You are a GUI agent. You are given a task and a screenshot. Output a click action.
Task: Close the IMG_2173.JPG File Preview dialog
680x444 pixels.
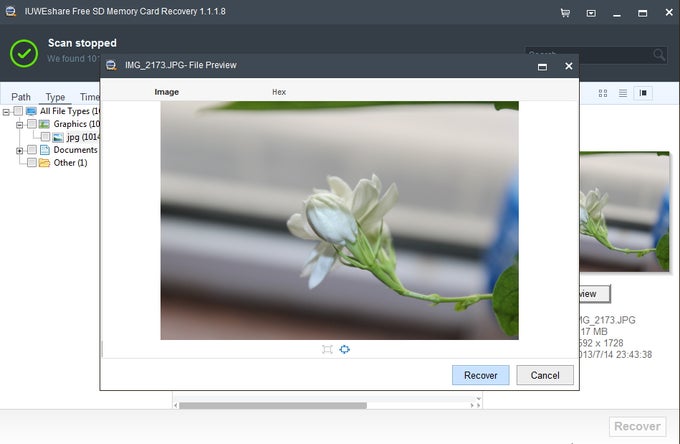point(569,66)
